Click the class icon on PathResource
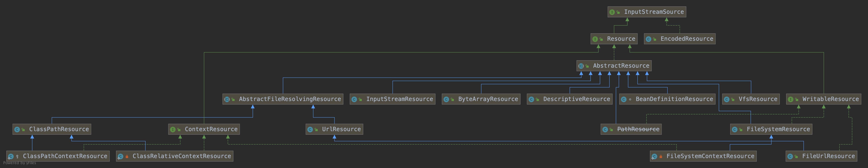The image size is (868, 168). (605, 130)
